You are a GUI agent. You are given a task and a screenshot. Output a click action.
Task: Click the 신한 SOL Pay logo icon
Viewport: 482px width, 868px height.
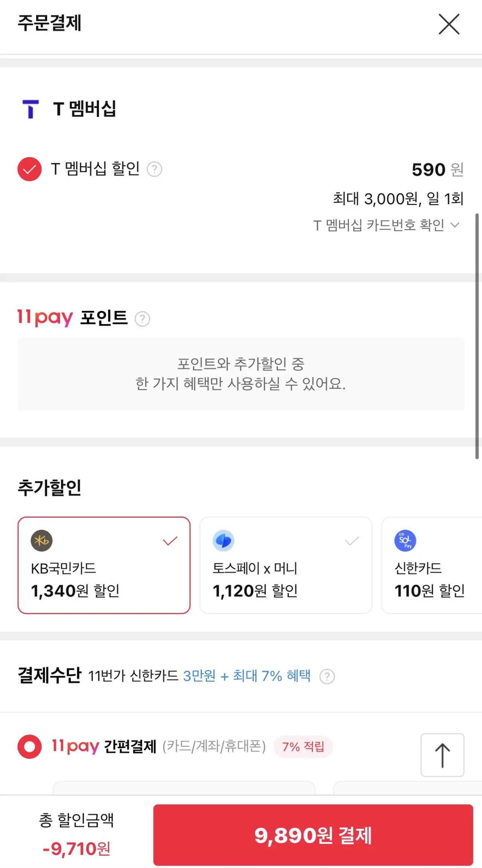pyautogui.click(x=405, y=541)
